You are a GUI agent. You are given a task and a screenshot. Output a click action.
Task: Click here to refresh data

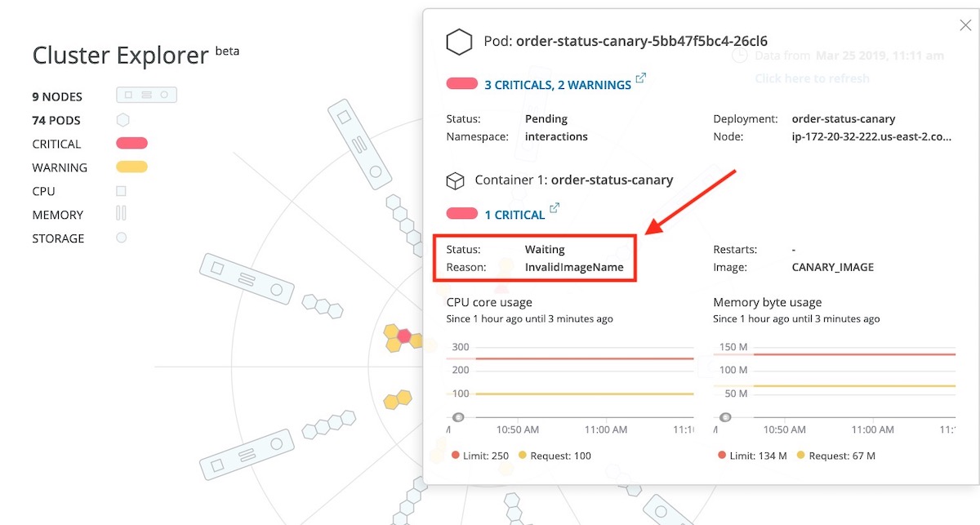point(812,78)
